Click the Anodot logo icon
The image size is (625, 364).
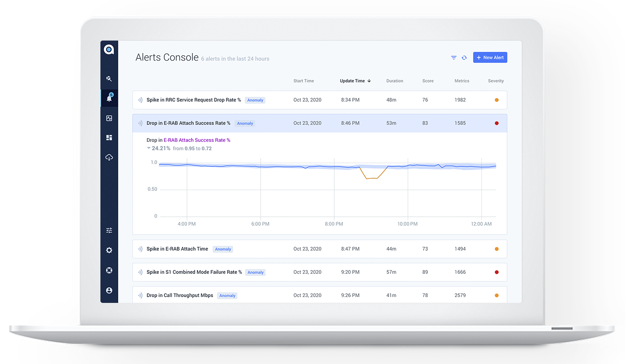109,50
